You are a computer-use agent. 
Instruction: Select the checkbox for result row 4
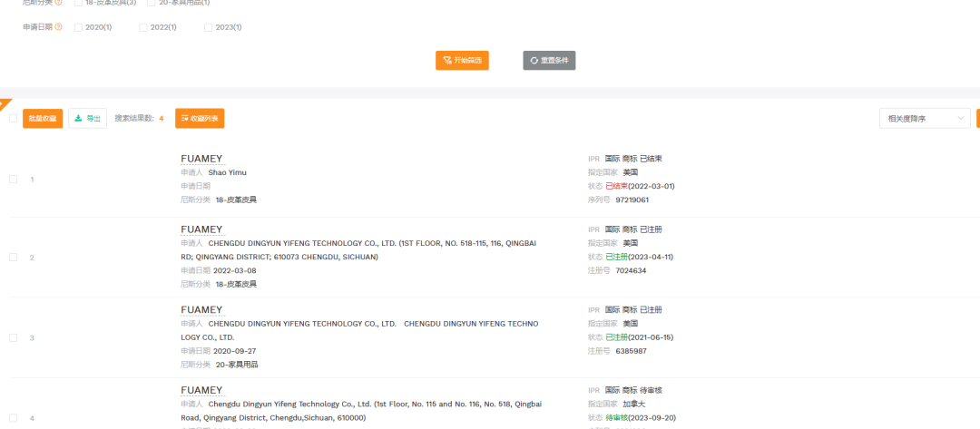13,418
